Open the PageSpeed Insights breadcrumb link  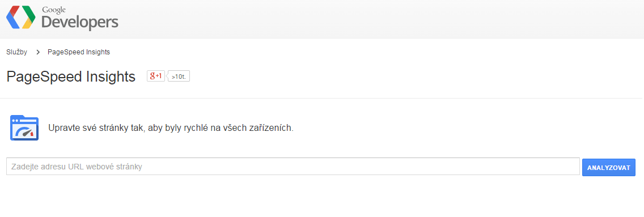[x=79, y=52]
